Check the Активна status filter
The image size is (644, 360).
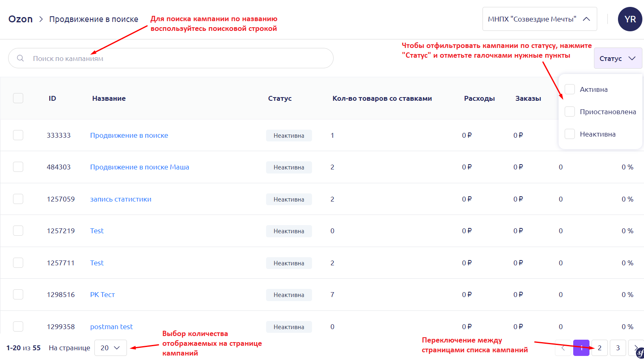[570, 89]
